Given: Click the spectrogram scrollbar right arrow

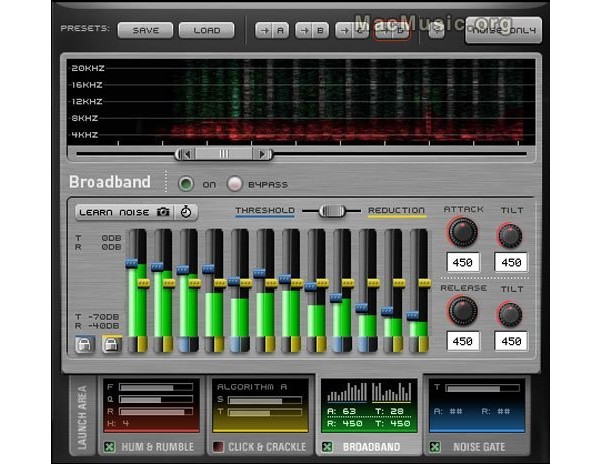Looking at the screenshot, I should click(262, 154).
